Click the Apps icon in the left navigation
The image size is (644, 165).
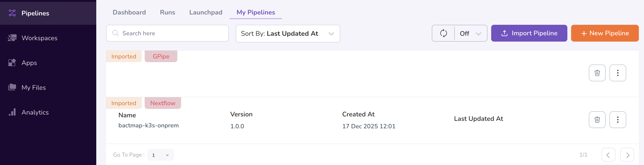click(x=12, y=63)
